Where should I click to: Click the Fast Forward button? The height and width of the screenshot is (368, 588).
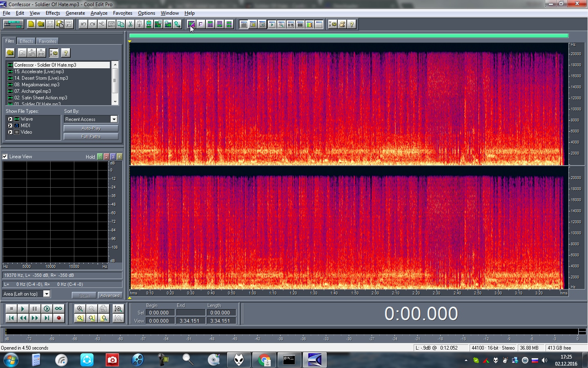pos(35,318)
